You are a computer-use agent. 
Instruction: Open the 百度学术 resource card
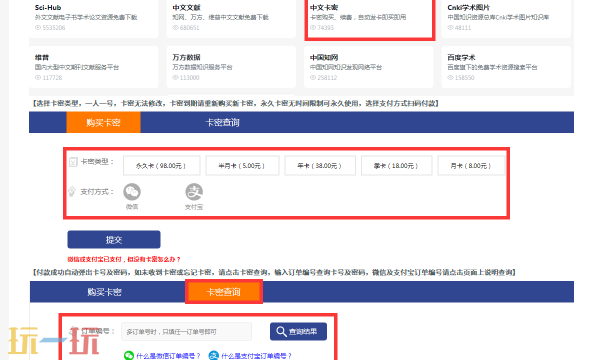(x=506, y=67)
